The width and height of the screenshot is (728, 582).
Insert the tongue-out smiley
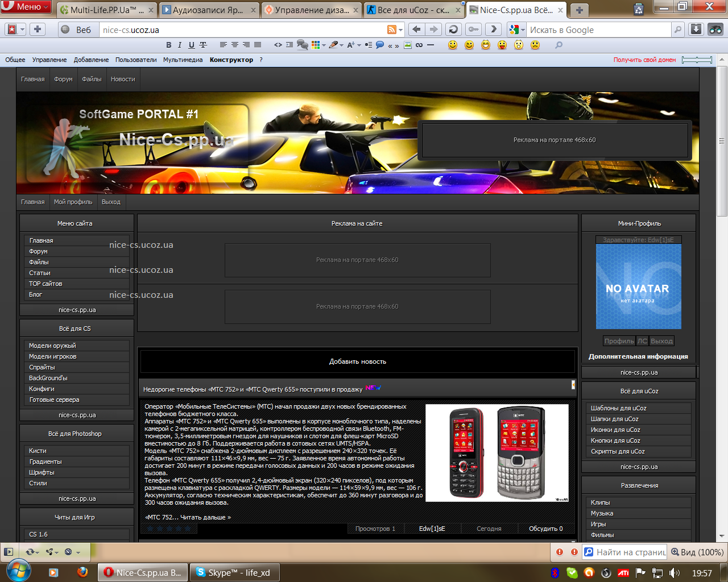pyautogui.click(x=502, y=45)
